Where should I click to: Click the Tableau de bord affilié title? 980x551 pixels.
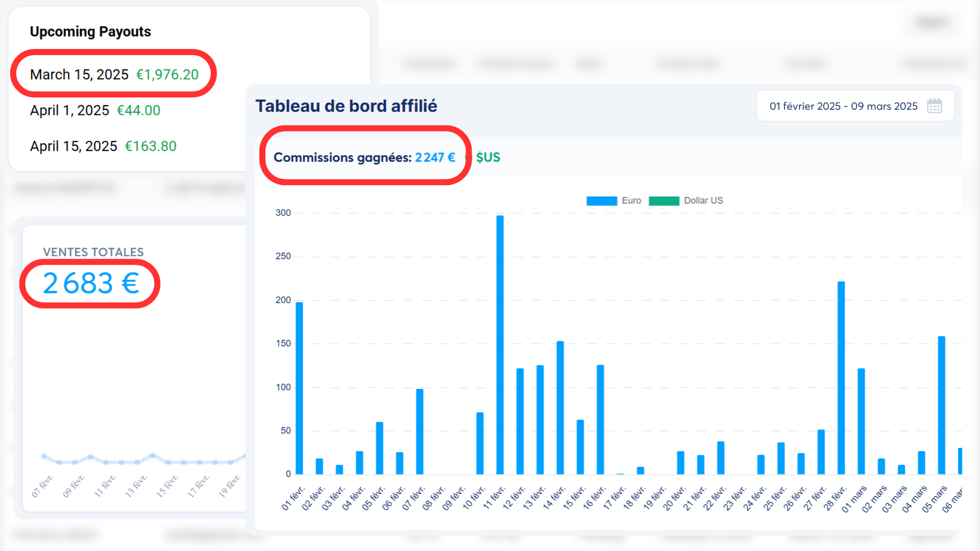point(346,106)
